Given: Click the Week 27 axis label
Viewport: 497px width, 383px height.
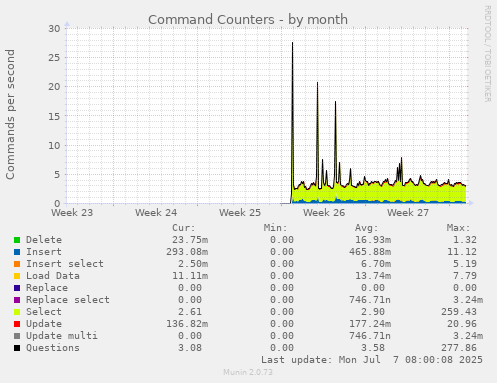Looking at the screenshot, I should [x=408, y=212].
